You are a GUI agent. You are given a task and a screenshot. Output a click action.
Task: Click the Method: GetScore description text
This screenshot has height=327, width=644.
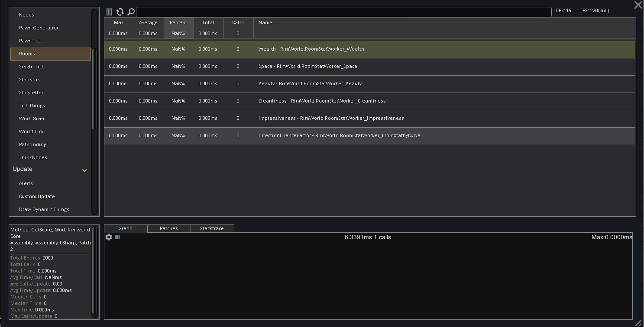pos(51,240)
